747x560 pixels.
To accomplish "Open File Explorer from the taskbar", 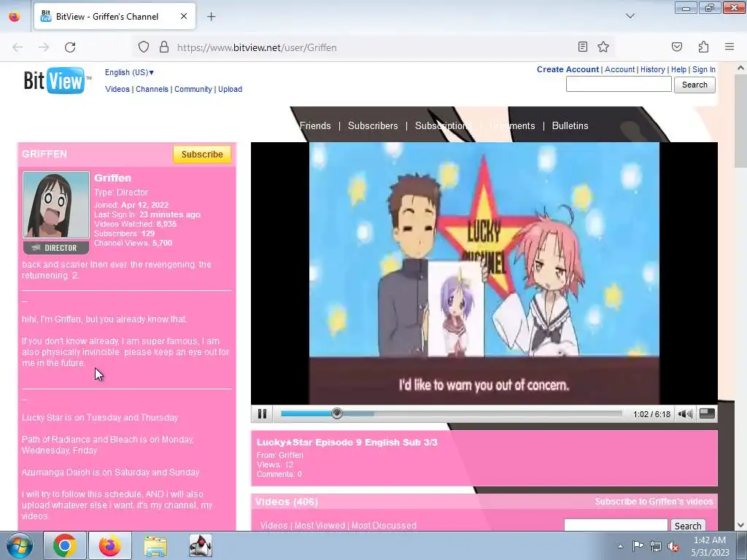I will 155,545.
